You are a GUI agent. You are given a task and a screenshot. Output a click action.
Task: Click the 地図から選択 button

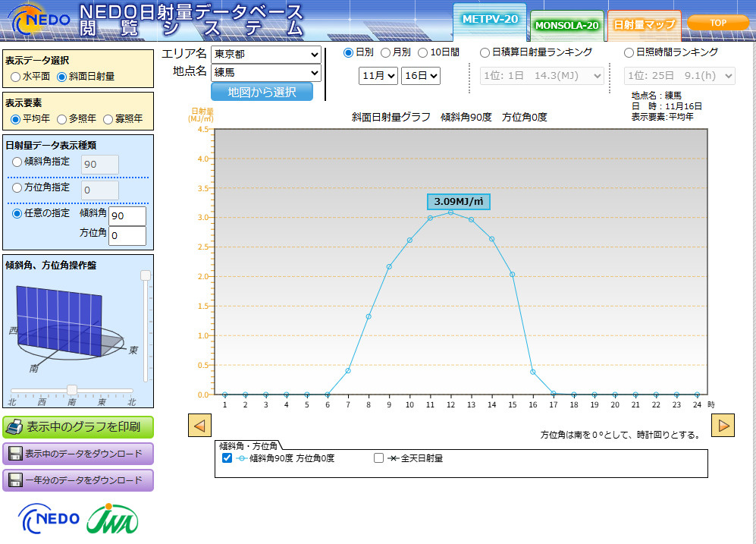click(x=262, y=92)
